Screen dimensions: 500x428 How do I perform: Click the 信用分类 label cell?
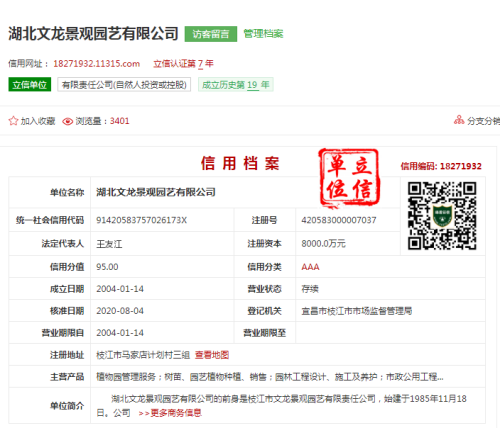(265, 267)
